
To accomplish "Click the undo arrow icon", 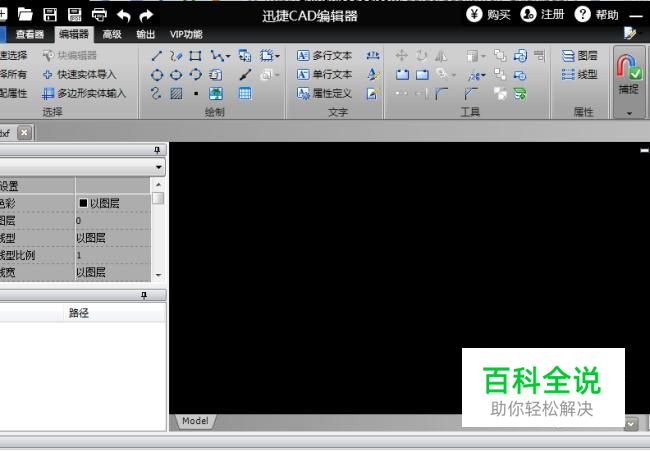I will click(x=124, y=15).
